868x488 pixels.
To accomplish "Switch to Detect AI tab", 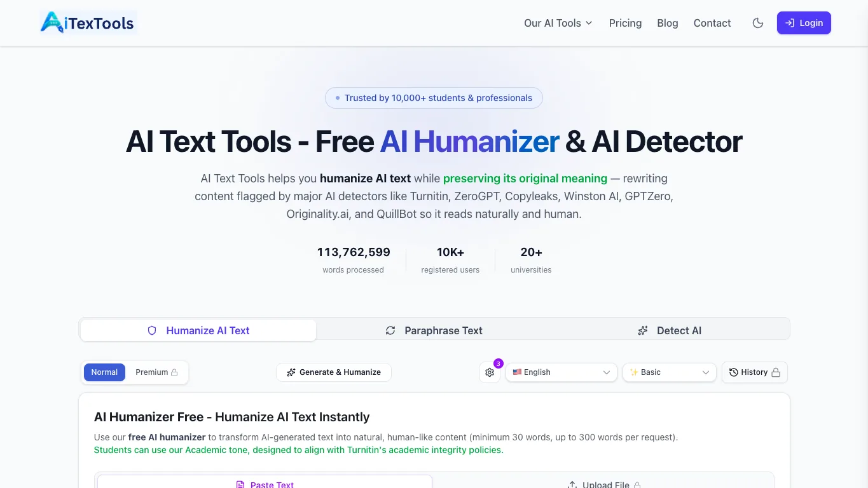I will pos(670,330).
